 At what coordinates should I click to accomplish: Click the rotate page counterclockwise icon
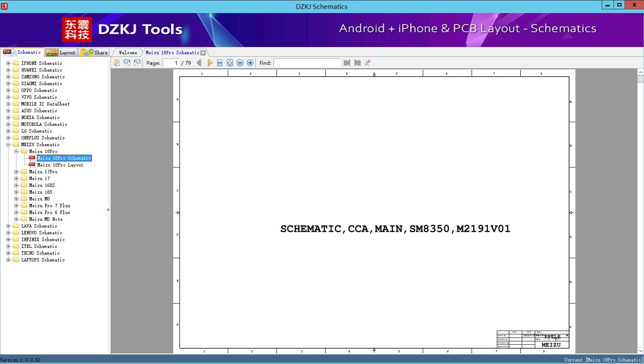(127, 63)
